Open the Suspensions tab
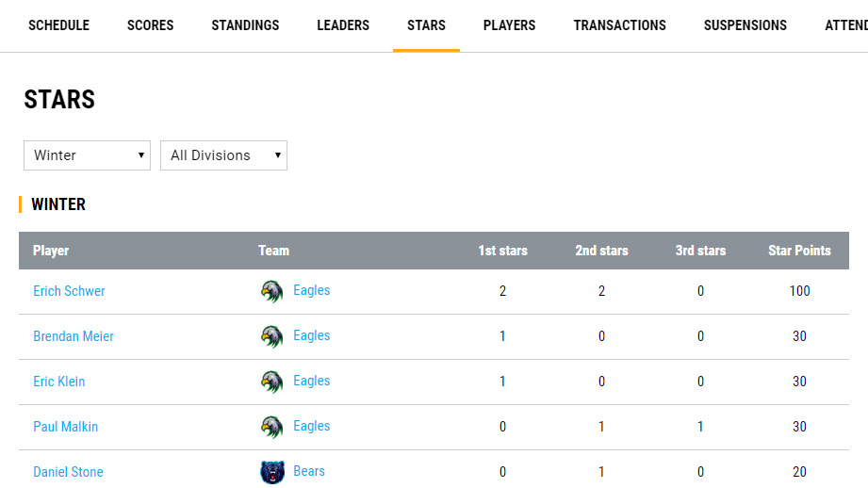Viewport: 868px width, 488px height. [x=745, y=25]
